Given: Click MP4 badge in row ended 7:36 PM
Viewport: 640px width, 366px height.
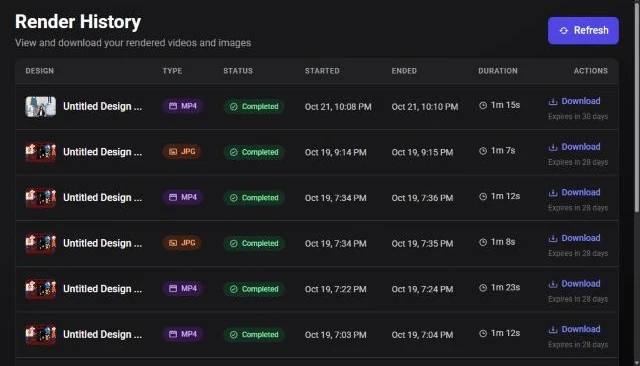Looking at the screenshot, I should tap(183, 197).
